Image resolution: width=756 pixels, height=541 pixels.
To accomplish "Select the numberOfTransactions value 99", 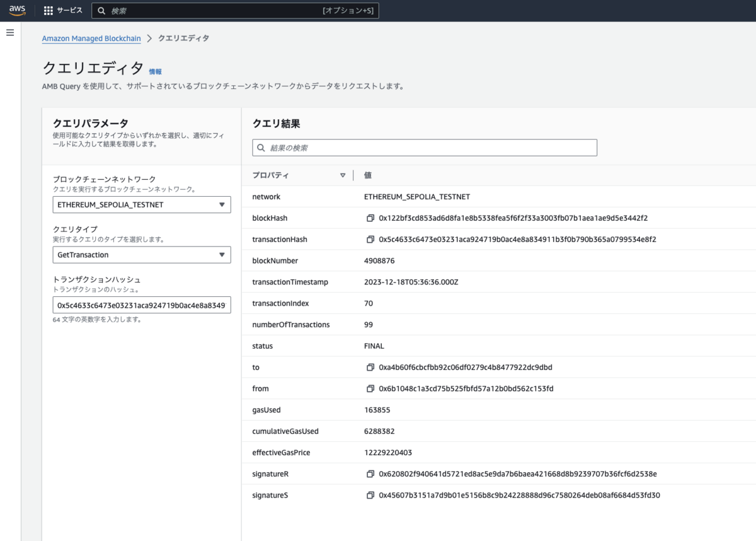I will point(369,325).
